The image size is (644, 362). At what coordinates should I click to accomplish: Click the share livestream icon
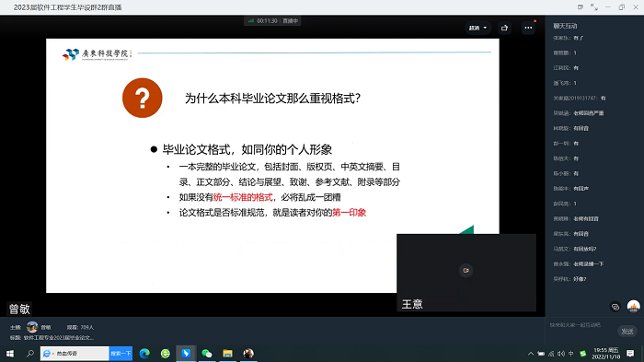pyautogui.click(x=504, y=28)
